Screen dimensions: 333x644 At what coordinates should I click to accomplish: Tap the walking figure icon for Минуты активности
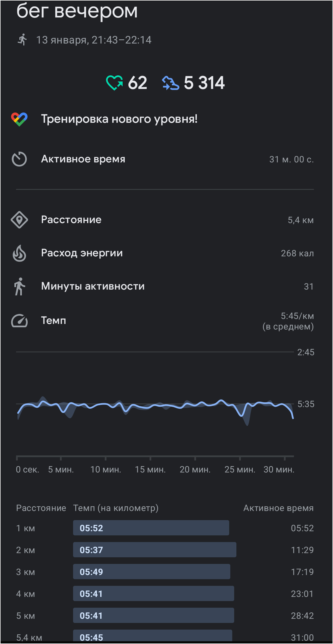(19, 286)
